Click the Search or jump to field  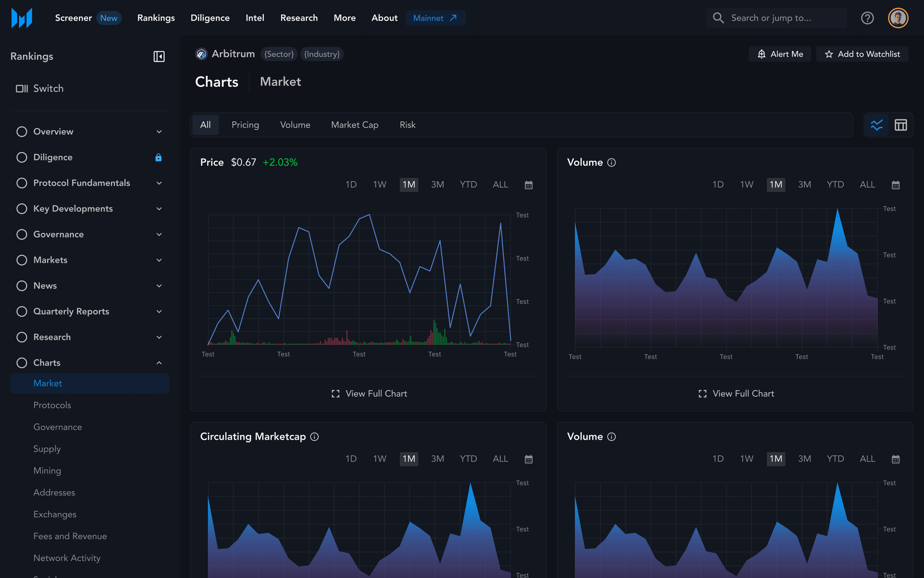pyautogui.click(x=776, y=18)
